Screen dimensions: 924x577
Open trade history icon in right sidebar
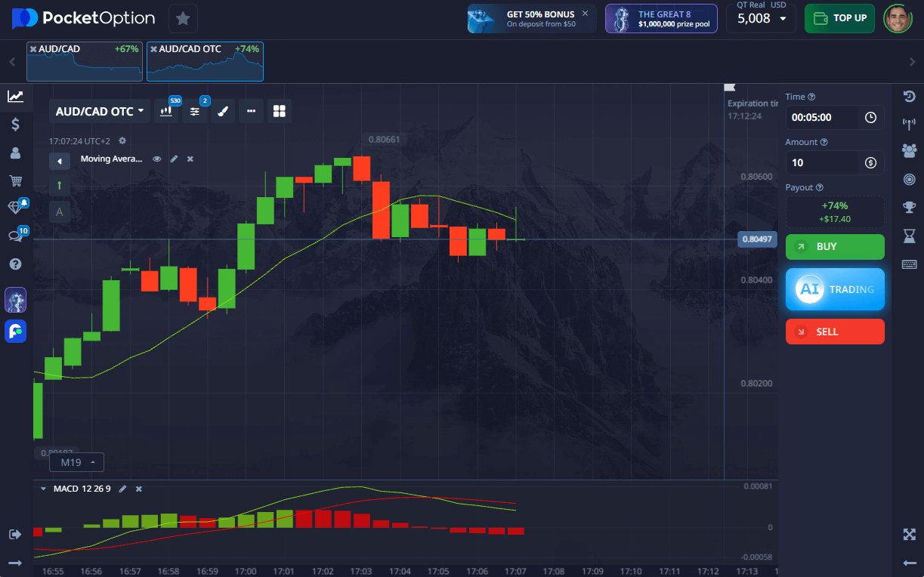coord(909,96)
